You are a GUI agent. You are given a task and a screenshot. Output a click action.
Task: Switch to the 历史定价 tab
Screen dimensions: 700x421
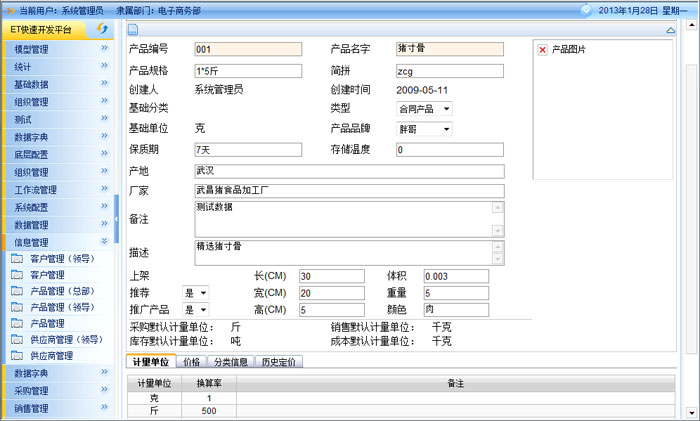pos(279,362)
